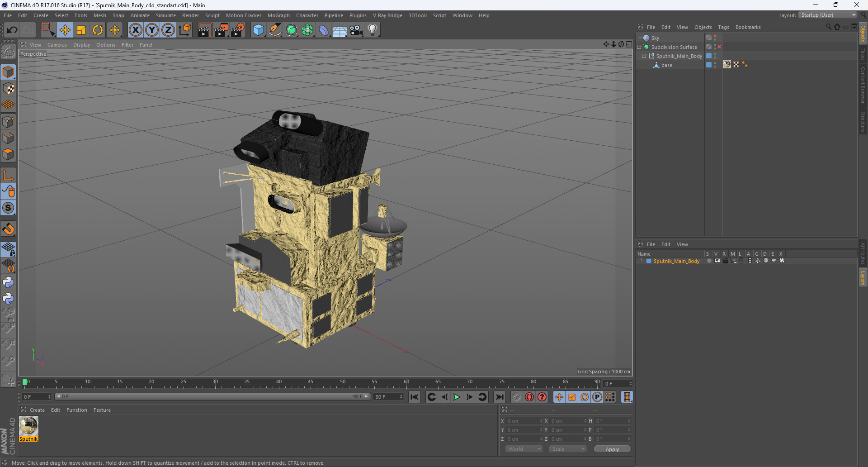This screenshot has width=868, height=467.
Task: Add a Cube primitive object
Action: (258, 30)
